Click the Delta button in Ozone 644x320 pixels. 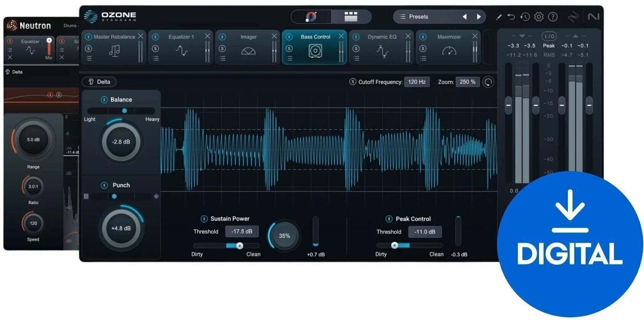point(99,82)
